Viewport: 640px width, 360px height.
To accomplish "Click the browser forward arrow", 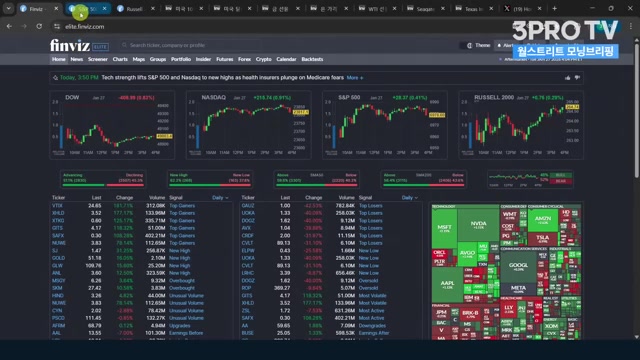I will tap(24, 26).
